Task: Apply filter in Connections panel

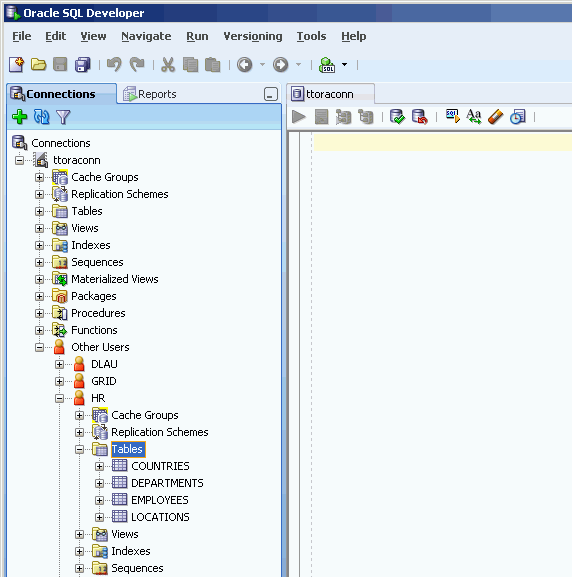Action: [63, 117]
